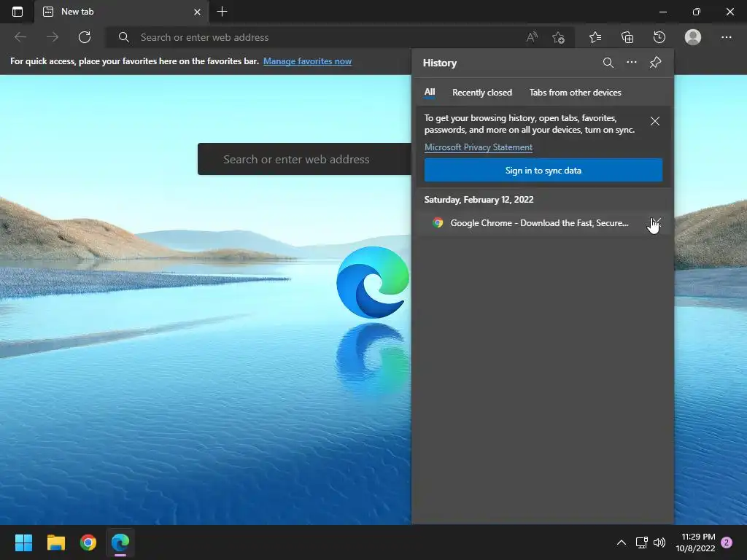Open the Collections icon

pos(627,37)
